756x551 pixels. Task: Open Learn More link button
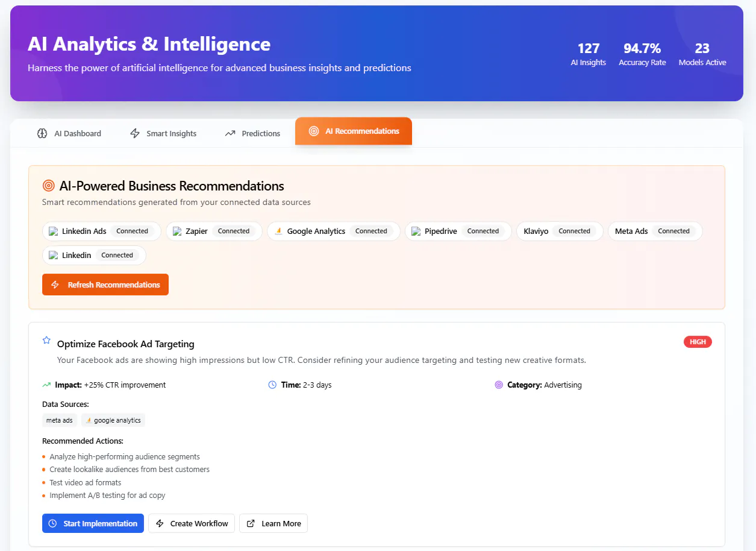[x=273, y=523]
